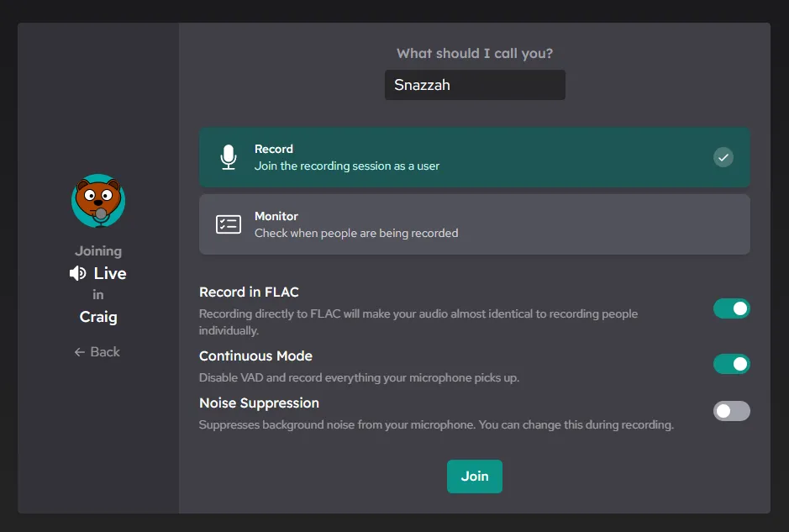Click the name input showing Snazzah

pos(474,84)
